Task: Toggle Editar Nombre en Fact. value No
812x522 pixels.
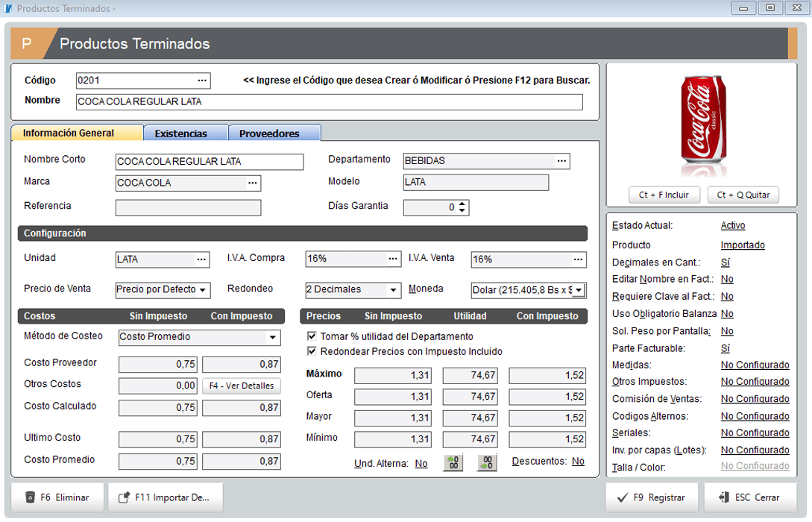Action: coord(727,279)
